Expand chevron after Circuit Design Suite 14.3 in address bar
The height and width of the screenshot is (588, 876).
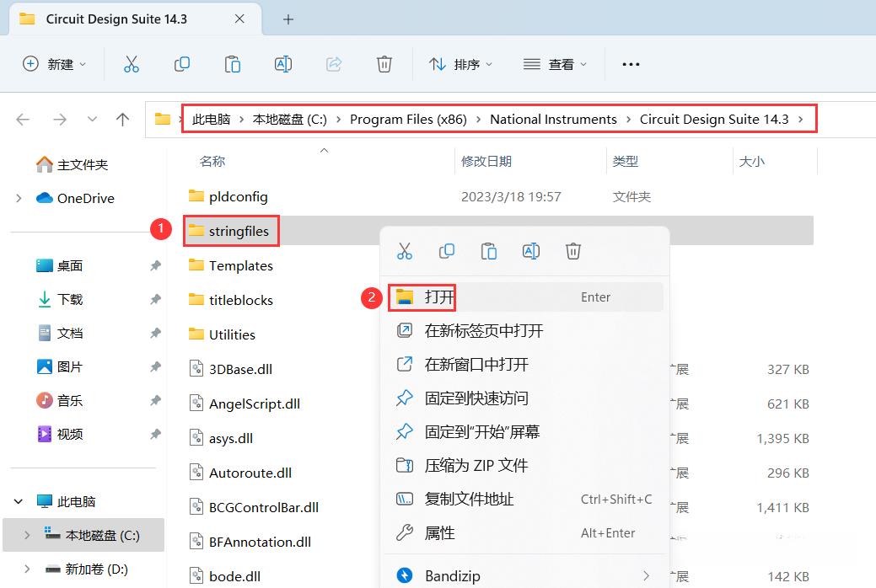[x=801, y=119]
